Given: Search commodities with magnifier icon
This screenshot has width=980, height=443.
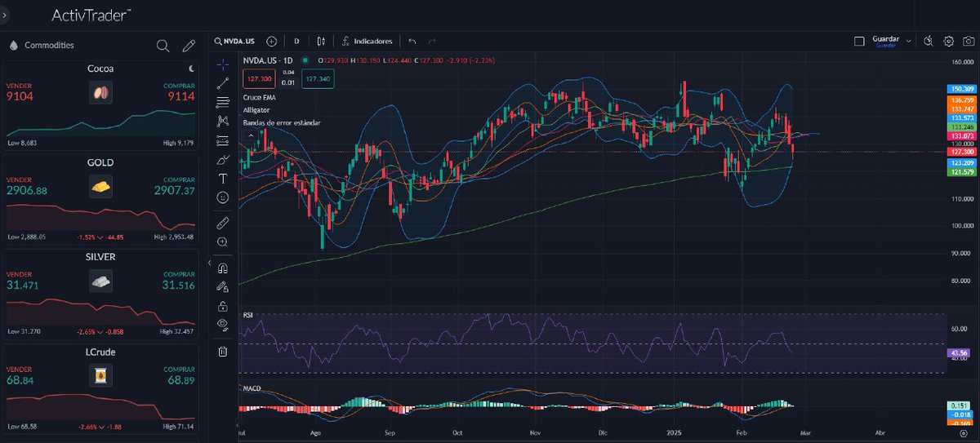Looking at the screenshot, I should [163, 46].
